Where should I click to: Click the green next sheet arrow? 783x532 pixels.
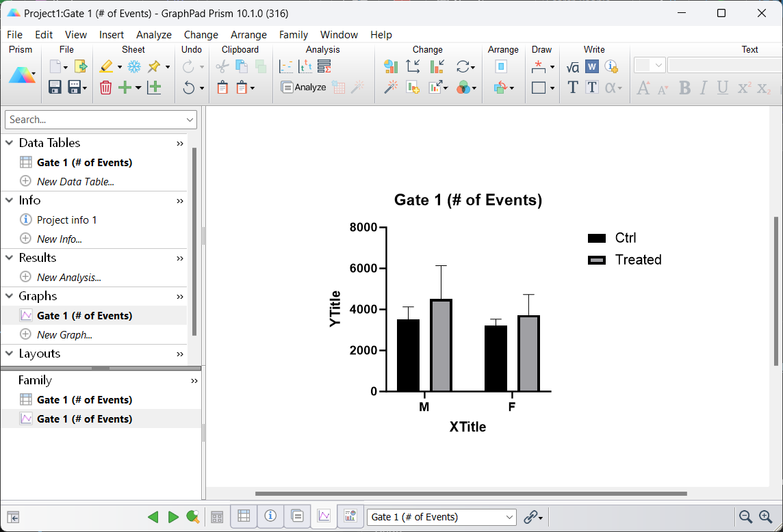coord(173,517)
